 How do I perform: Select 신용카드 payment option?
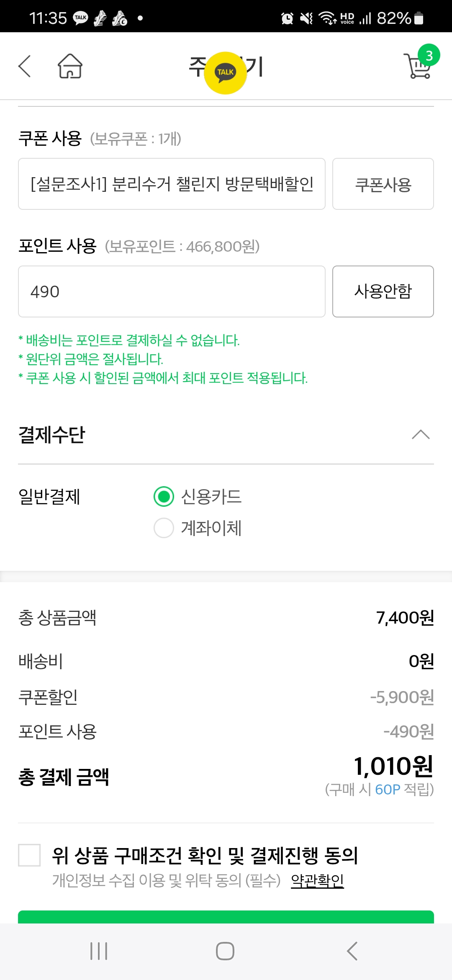[x=164, y=497]
